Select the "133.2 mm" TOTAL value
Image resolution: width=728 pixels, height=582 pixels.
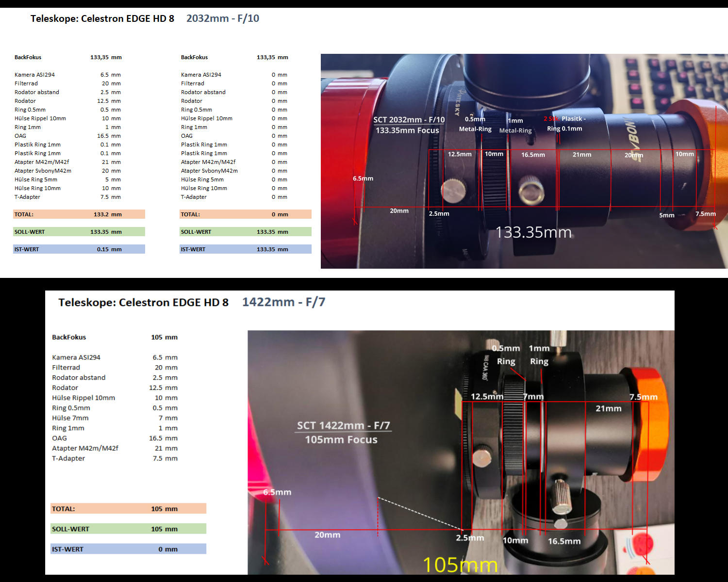pyautogui.click(x=108, y=214)
